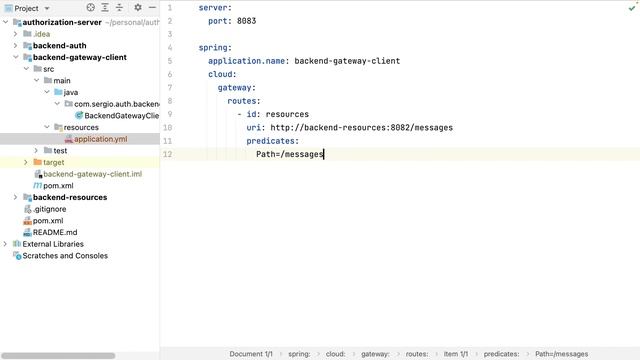The image size is (640, 360).
Task: Click the External Libraries icon
Action: (x=17, y=244)
